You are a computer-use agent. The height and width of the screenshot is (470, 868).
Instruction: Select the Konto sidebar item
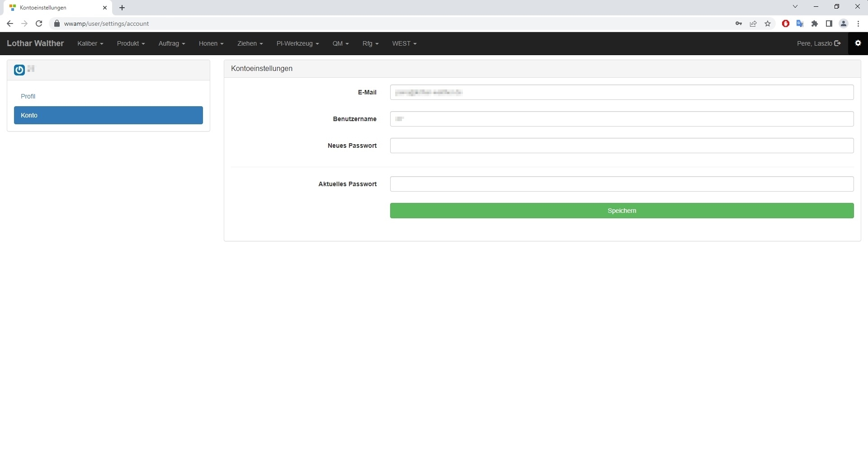pos(108,115)
